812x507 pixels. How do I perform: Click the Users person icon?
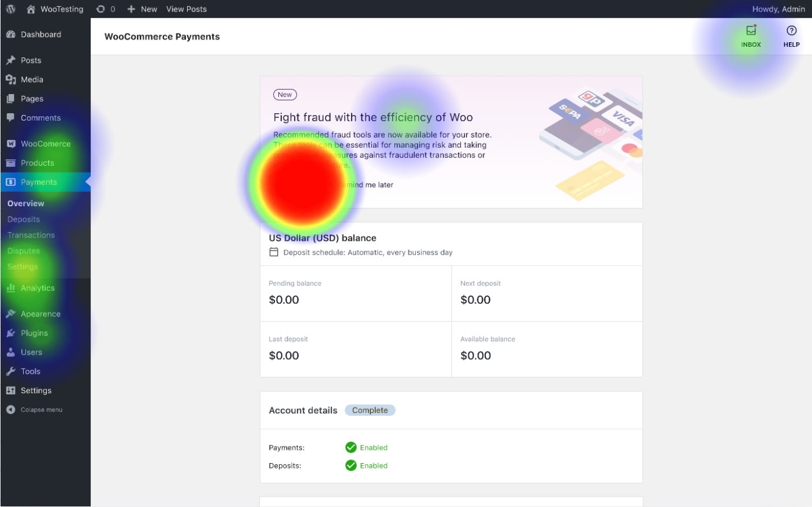(10, 352)
